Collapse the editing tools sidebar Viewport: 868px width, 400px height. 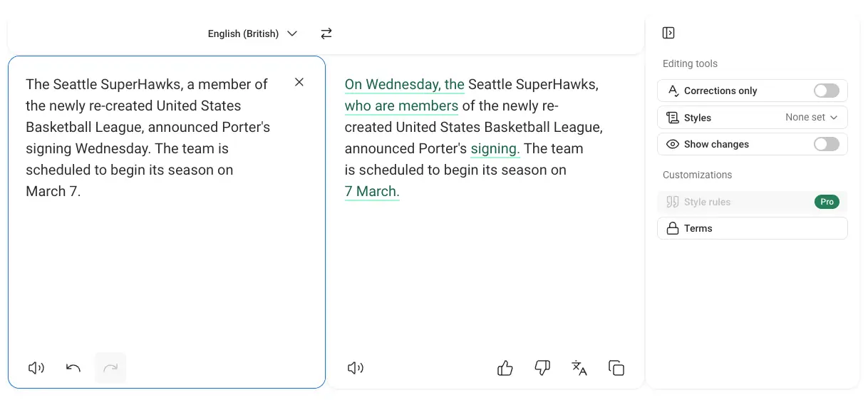click(x=668, y=33)
